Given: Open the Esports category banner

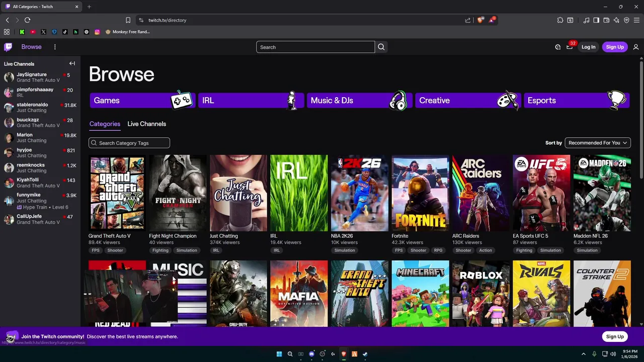Looking at the screenshot, I should [576, 100].
